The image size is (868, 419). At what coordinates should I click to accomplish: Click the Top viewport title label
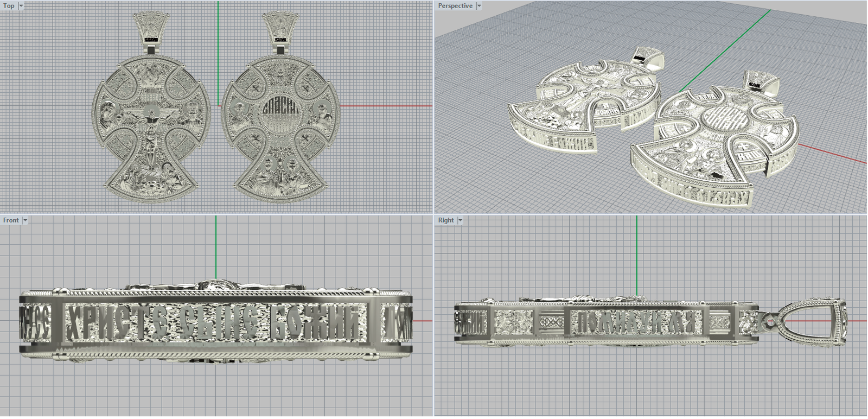9,6
